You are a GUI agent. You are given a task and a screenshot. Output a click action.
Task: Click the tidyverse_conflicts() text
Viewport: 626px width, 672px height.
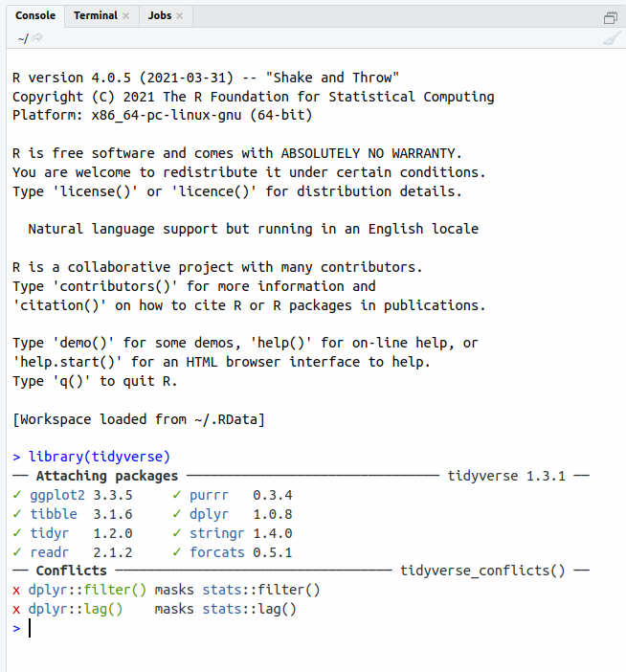point(481,571)
